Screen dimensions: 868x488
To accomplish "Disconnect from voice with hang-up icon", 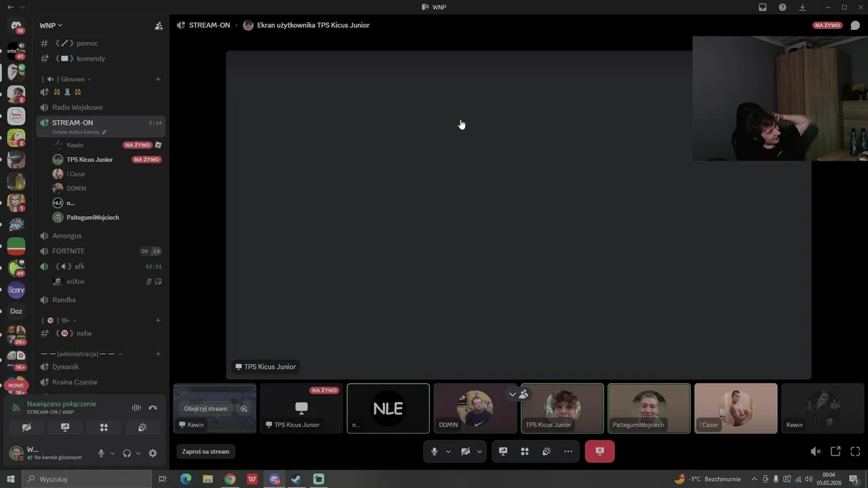I will 153,408.
